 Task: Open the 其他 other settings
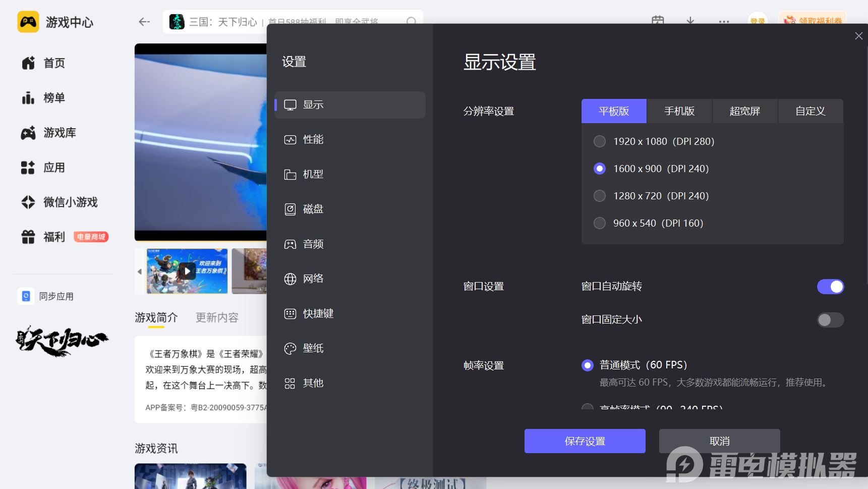point(313,384)
